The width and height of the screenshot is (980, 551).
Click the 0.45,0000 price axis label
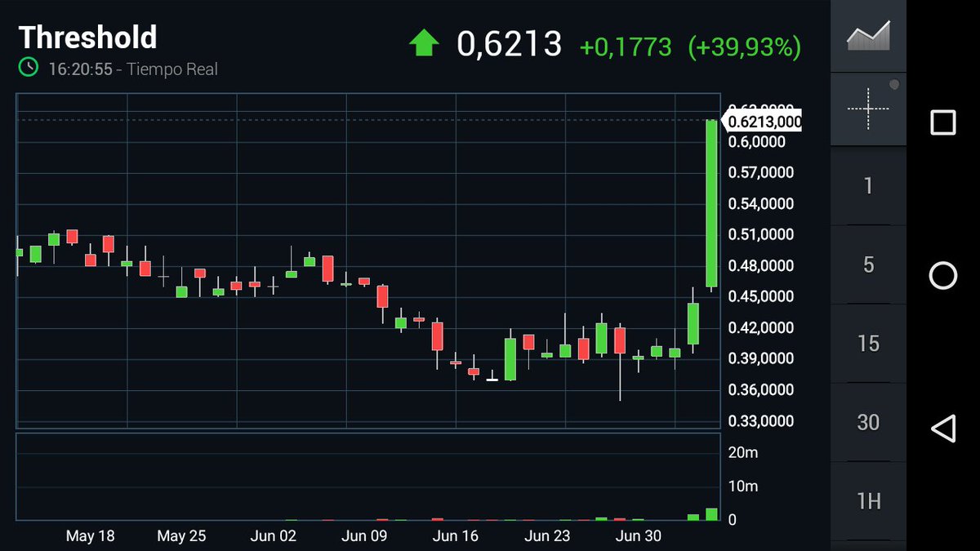[x=760, y=297]
